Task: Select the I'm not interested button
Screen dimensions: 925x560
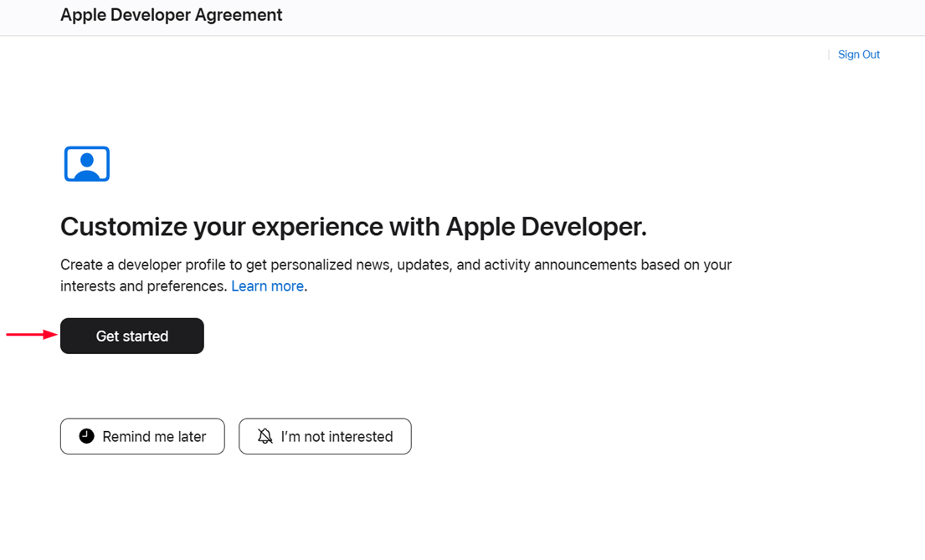Action: (325, 436)
